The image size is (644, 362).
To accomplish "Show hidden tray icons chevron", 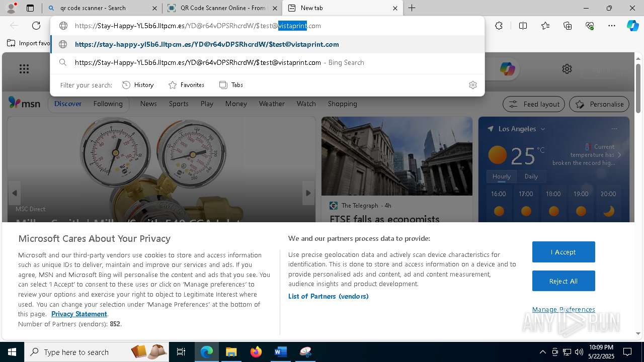I will [x=542, y=352].
